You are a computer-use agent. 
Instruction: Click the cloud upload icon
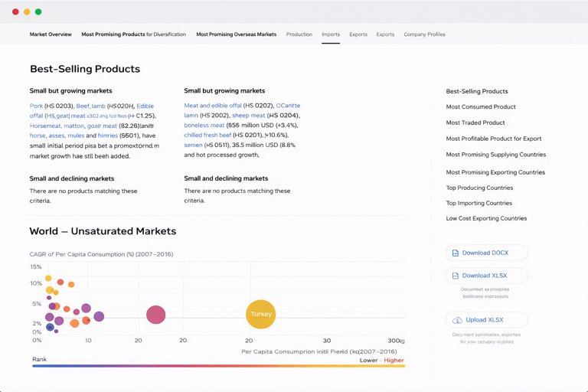457,320
